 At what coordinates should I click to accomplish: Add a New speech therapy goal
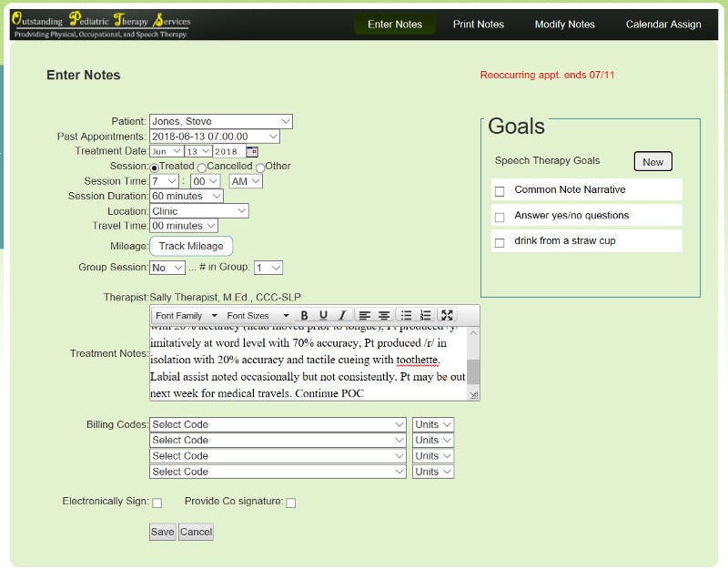click(x=652, y=162)
